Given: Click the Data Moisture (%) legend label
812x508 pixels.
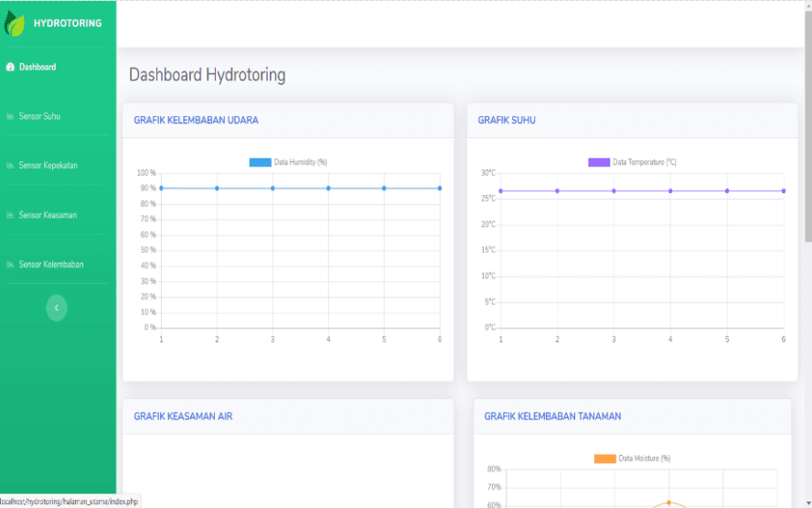Looking at the screenshot, I should coord(645,459).
